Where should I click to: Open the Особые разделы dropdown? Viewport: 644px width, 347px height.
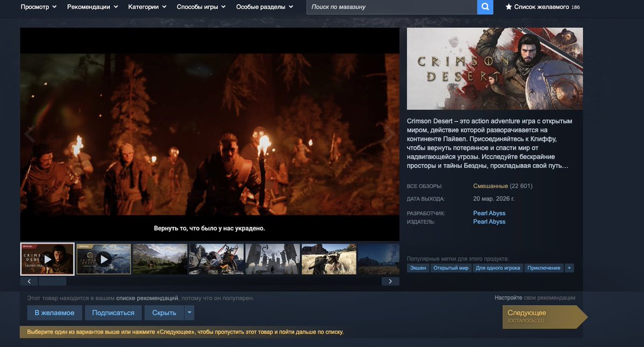point(265,7)
